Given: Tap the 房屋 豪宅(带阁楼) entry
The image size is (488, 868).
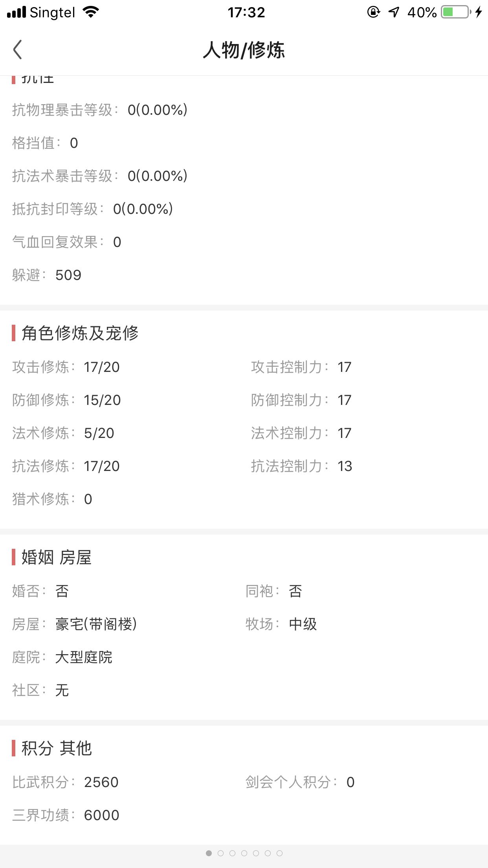Looking at the screenshot, I should (75, 624).
